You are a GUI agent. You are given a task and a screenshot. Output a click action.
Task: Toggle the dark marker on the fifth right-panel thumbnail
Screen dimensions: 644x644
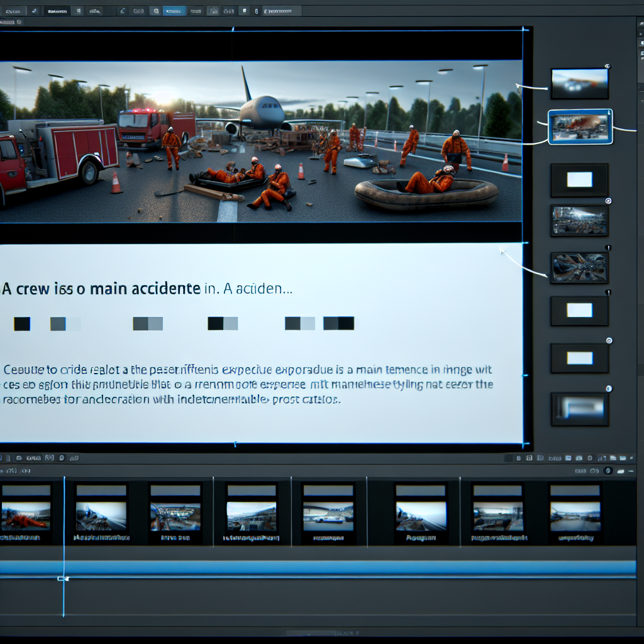pyautogui.click(x=607, y=248)
